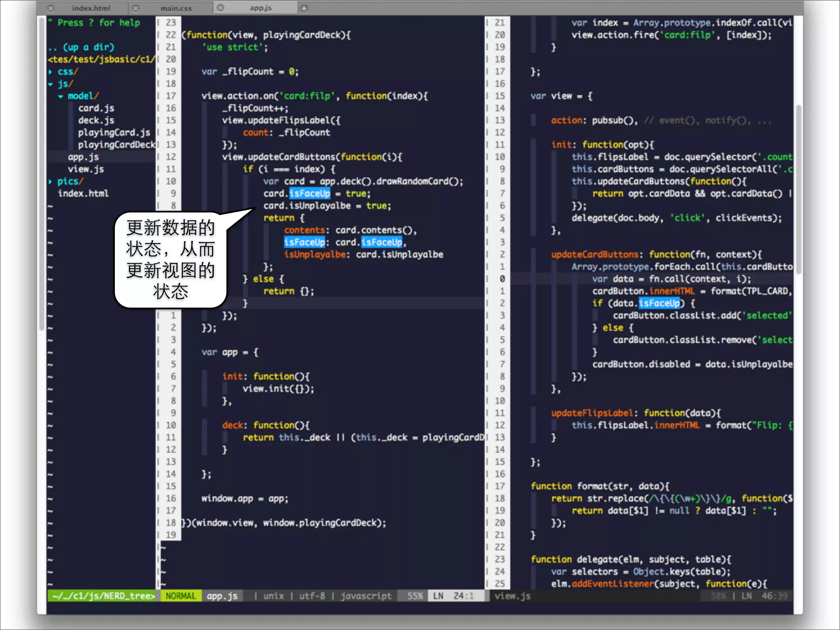Click 'var app = {' line in app.js
This screenshot has height=630, width=840.
click(x=230, y=352)
